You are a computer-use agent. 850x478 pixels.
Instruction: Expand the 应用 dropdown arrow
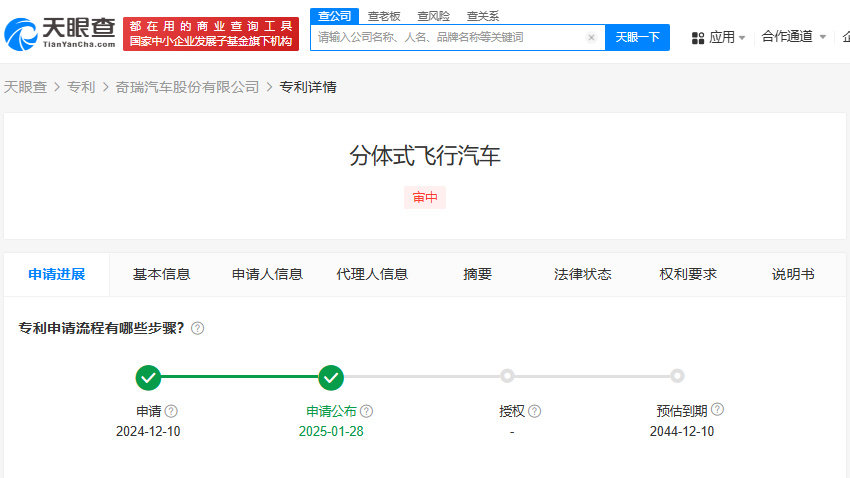tap(742, 38)
